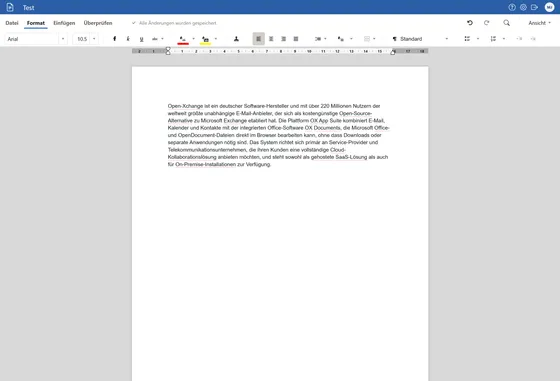Activate the format painter icon
The width and height of the screenshot is (560, 381).
pos(236,39)
